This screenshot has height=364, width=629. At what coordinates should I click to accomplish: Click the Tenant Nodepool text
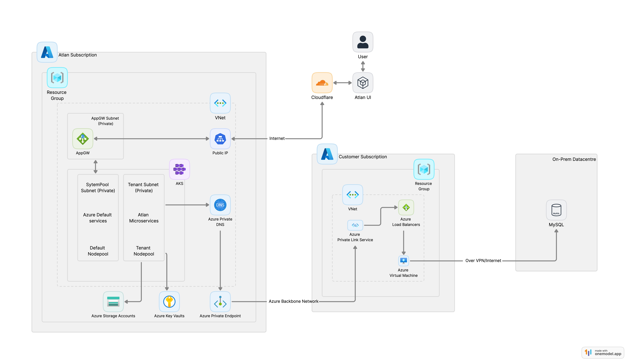pos(144,251)
